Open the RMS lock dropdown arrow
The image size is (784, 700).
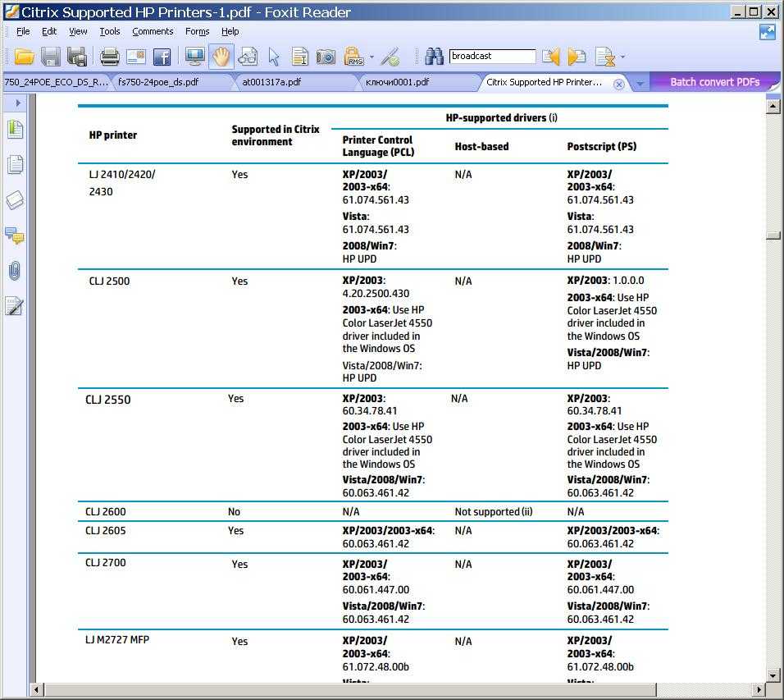click(x=371, y=57)
